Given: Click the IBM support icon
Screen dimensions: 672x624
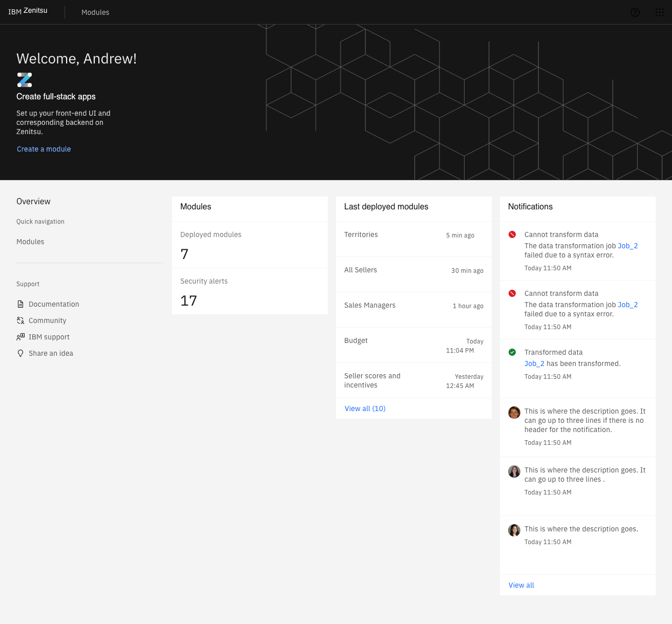Looking at the screenshot, I should [x=20, y=337].
